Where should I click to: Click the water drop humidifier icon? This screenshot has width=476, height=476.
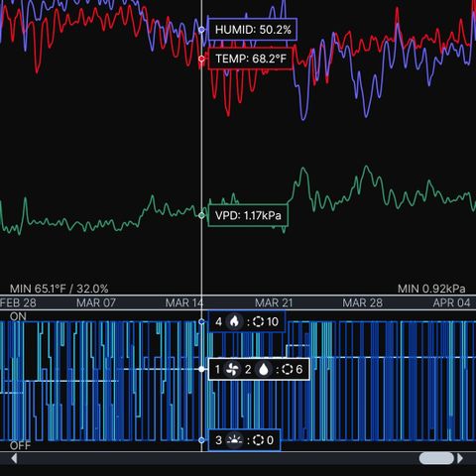[264, 369]
